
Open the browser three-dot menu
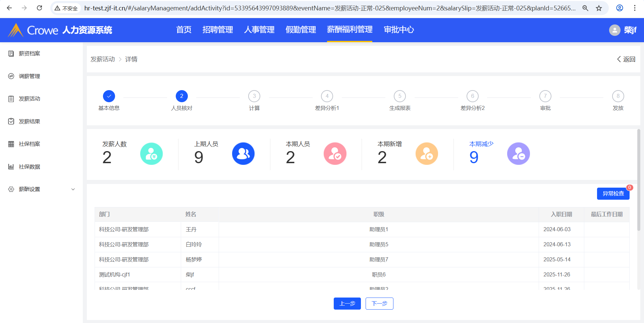click(635, 8)
